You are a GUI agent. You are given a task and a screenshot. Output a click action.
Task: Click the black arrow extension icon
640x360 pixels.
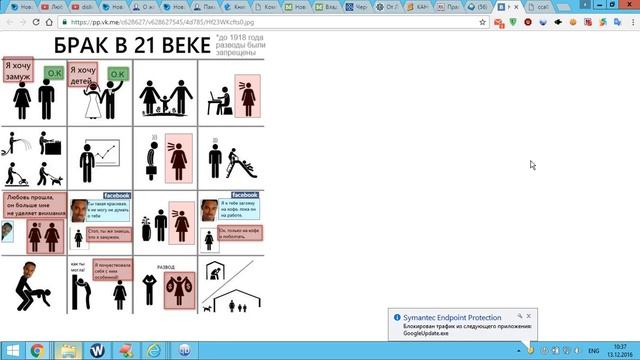click(558, 22)
